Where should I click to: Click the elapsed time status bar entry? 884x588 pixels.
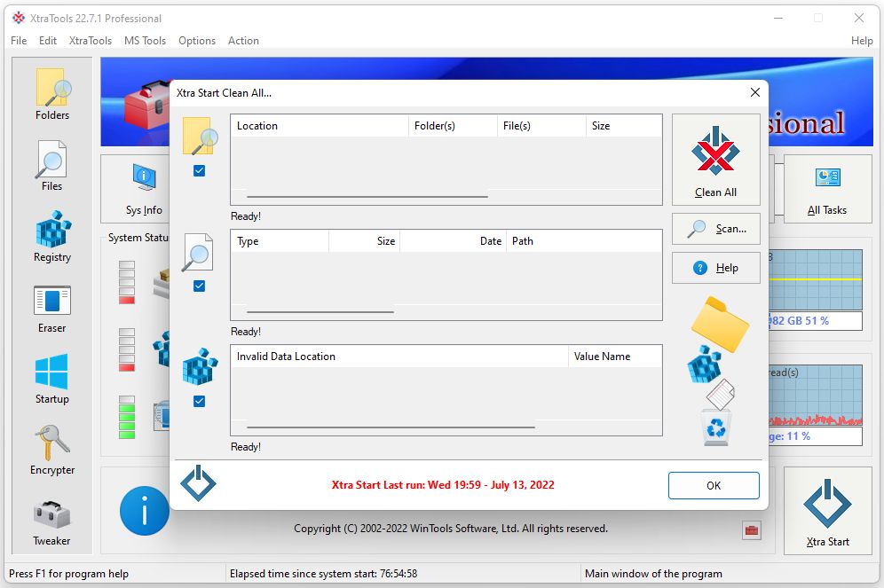323,573
